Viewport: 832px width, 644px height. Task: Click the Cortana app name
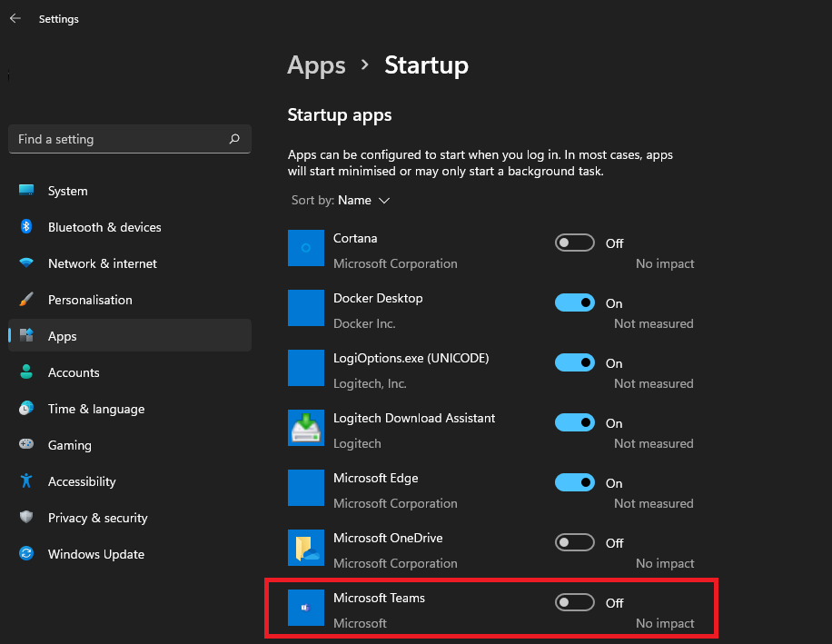pyautogui.click(x=355, y=238)
